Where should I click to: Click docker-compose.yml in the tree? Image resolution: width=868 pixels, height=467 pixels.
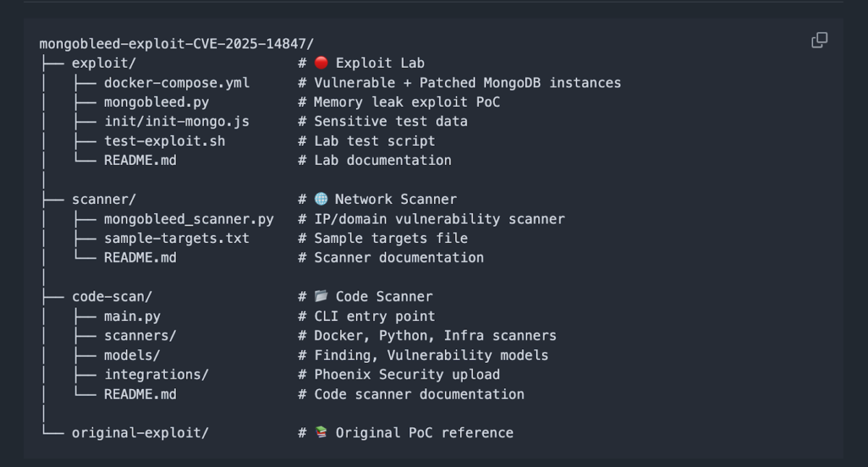point(176,83)
